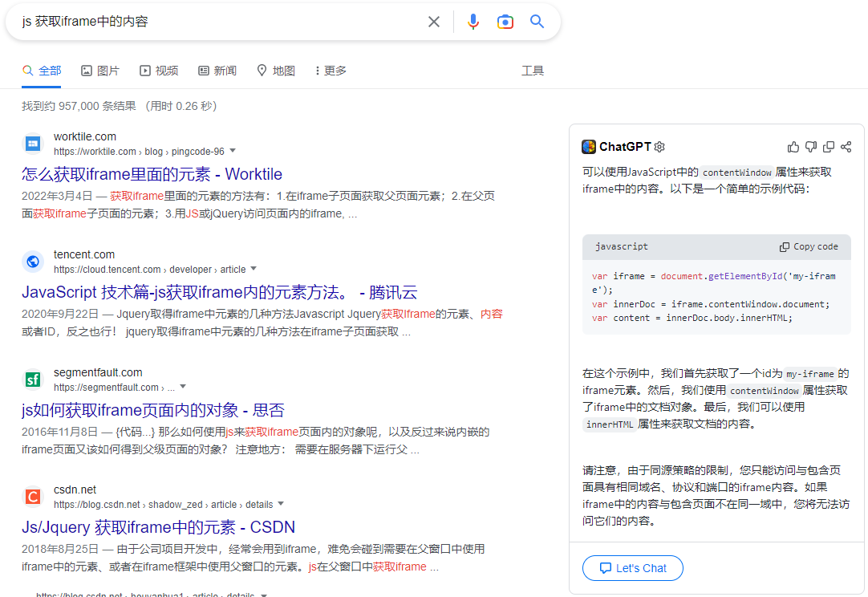868x597 pixels.
Task: Open 工具 search tools
Action: point(533,71)
